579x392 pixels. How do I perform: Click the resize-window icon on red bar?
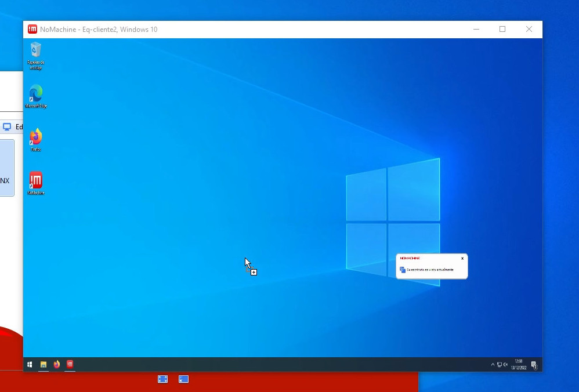(x=183, y=379)
